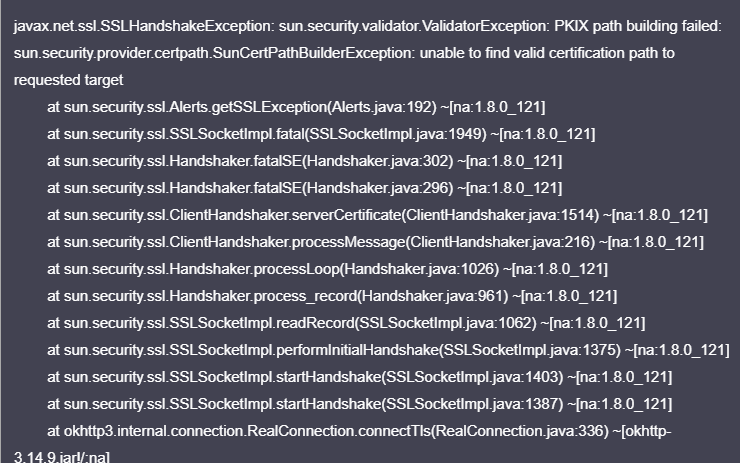Click the 'requested target' text line
Image resolution: width=740 pixels, height=463 pixels.
pos(68,80)
